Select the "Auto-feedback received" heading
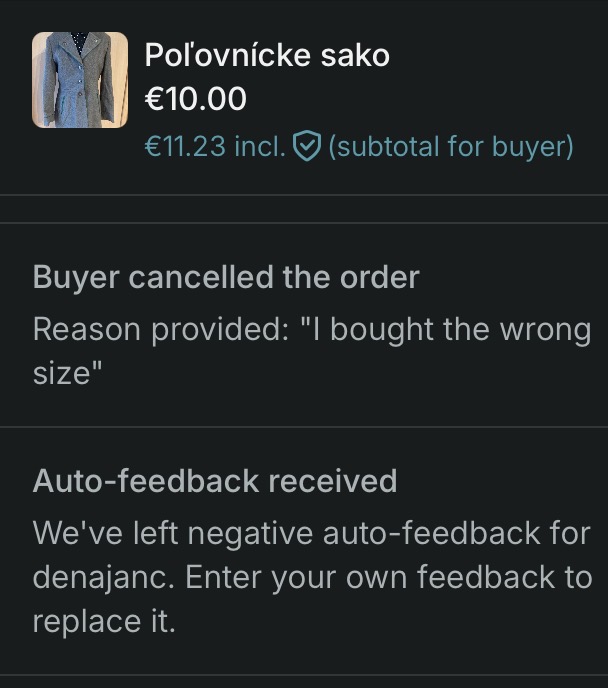Viewport: 608px width, 688px height. point(215,480)
